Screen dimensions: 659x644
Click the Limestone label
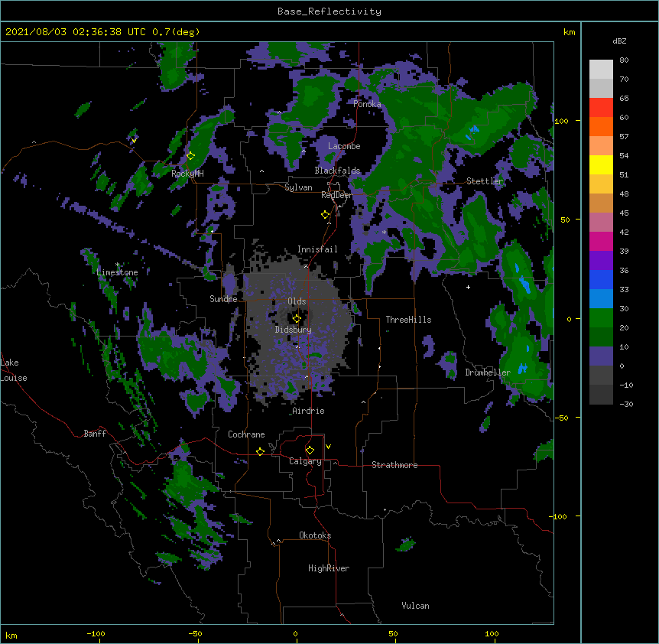pyautogui.click(x=117, y=272)
